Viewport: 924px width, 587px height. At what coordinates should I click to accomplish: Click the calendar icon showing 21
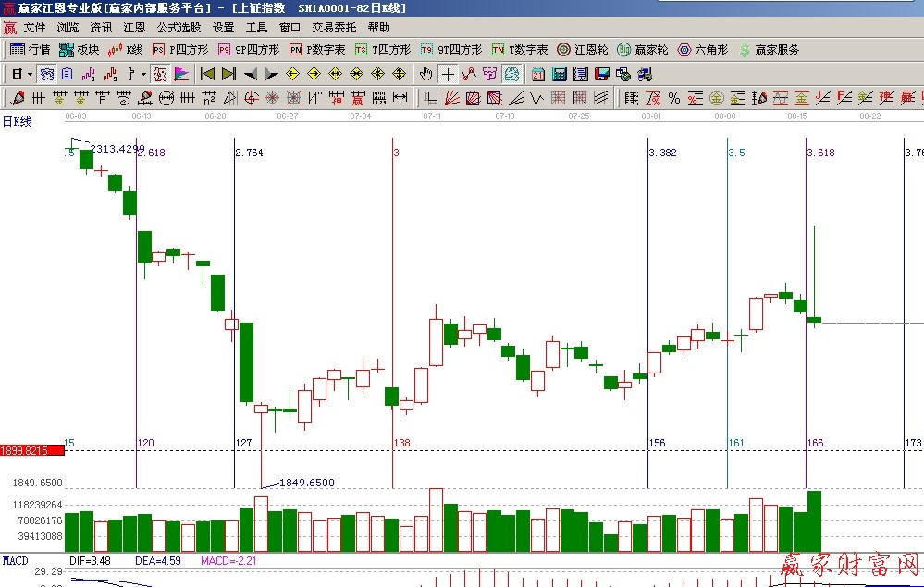[x=538, y=74]
